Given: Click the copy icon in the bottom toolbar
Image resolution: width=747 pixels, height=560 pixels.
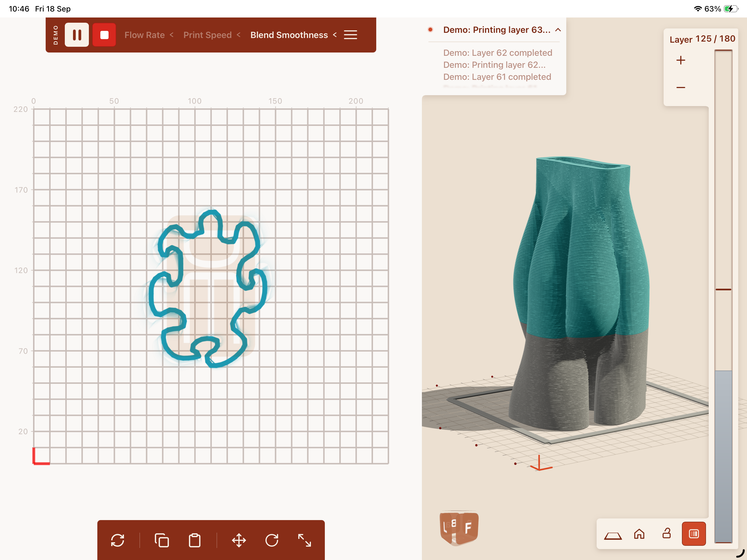Looking at the screenshot, I should click(162, 540).
